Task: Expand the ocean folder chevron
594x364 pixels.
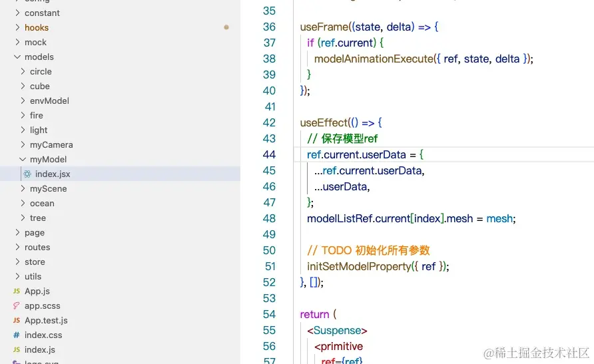Action: [23, 203]
